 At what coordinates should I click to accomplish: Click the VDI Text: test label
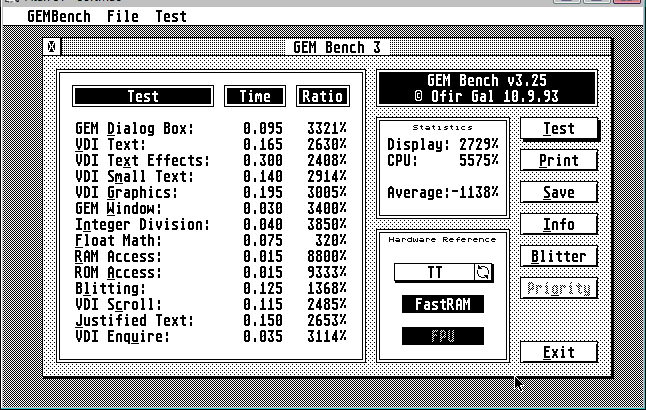[x=110, y=145]
